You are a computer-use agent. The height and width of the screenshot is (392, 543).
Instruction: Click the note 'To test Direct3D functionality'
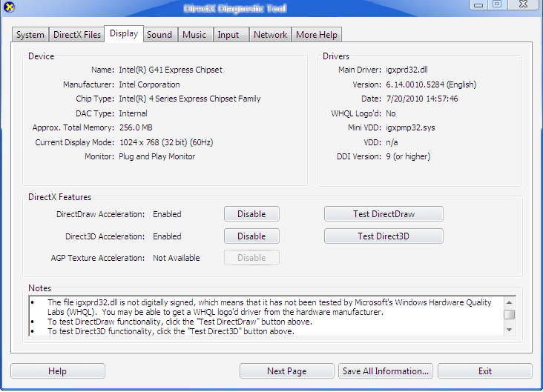pos(171,331)
